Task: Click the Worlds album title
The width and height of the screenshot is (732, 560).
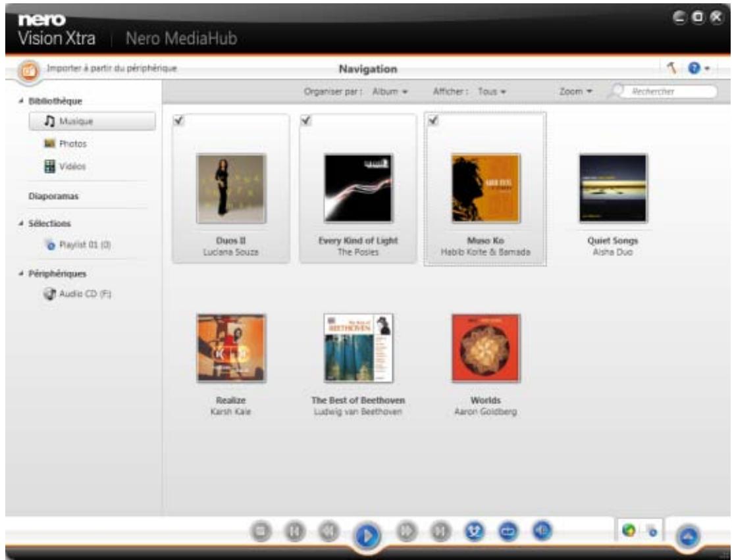Action: (486, 400)
